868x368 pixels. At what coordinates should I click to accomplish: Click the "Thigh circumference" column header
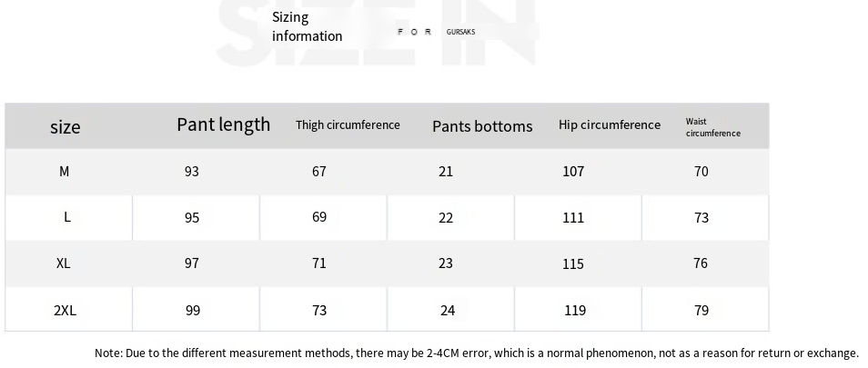348,125
